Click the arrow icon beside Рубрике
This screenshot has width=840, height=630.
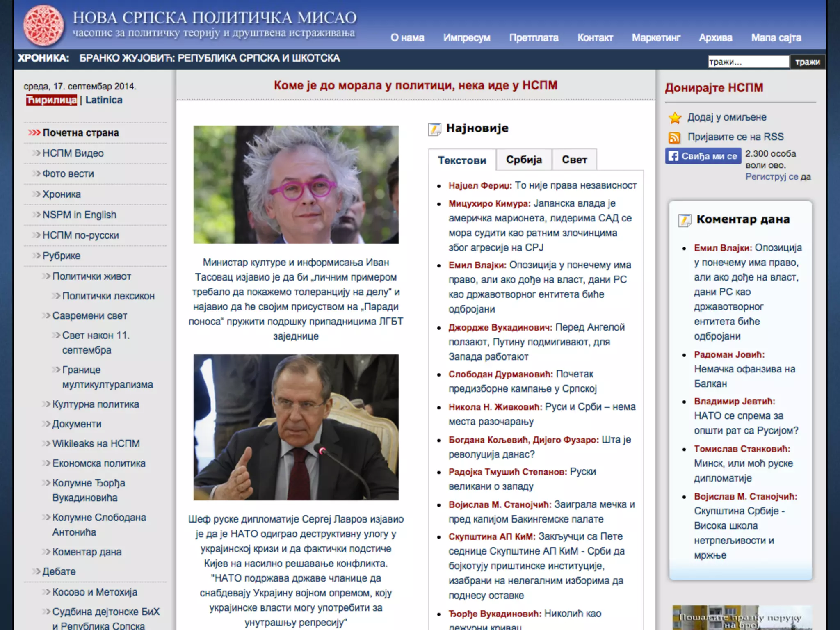tap(37, 256)
